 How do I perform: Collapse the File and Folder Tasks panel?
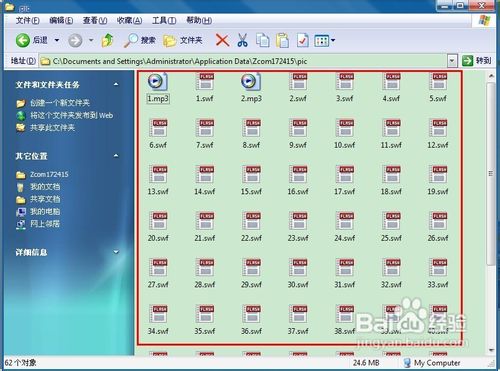pos(116,84)
